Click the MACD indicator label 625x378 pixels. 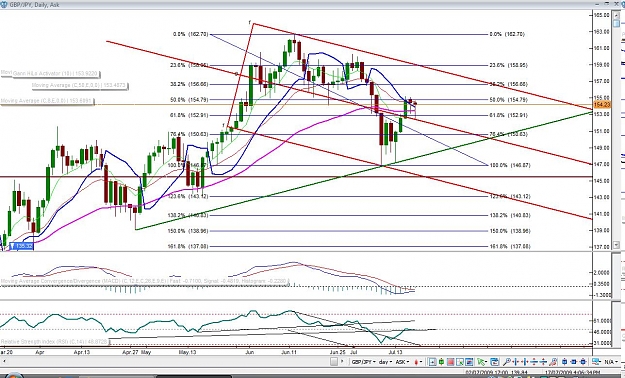(x=145, y=281)
